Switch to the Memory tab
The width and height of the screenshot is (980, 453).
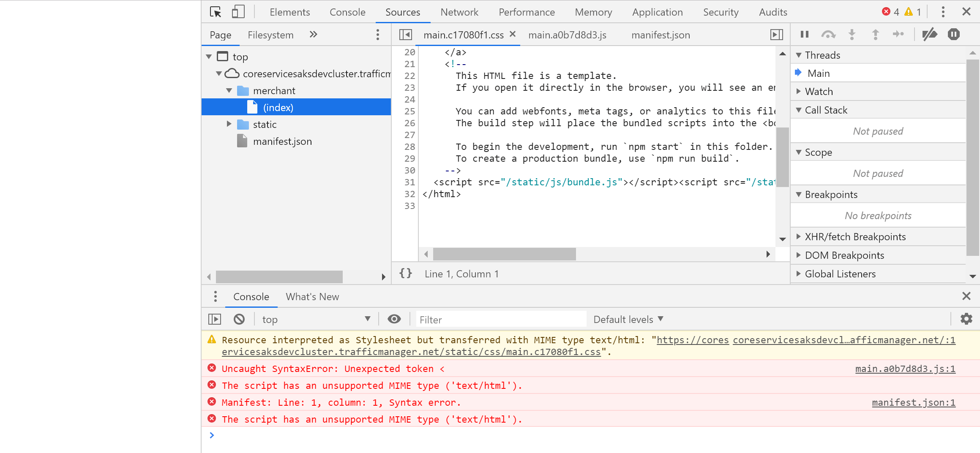pos(593,12)
